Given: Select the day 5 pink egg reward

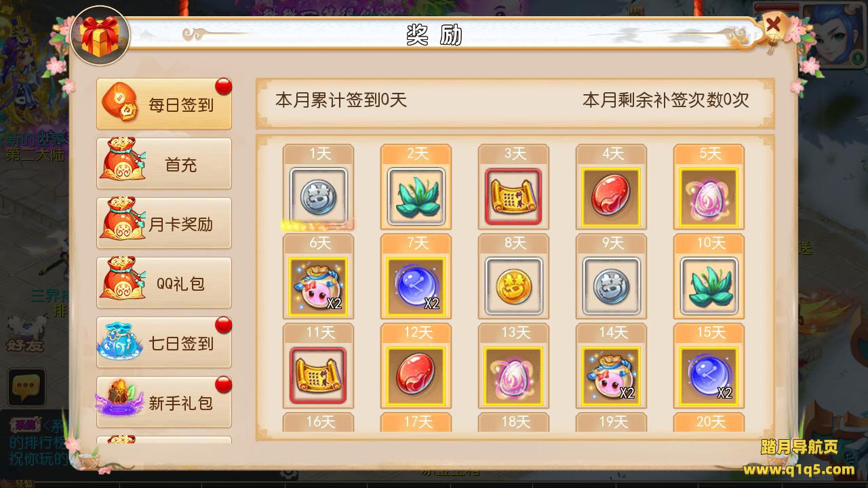Looking at the screenshot, I should pyautogui.click(x=709, y=197).
